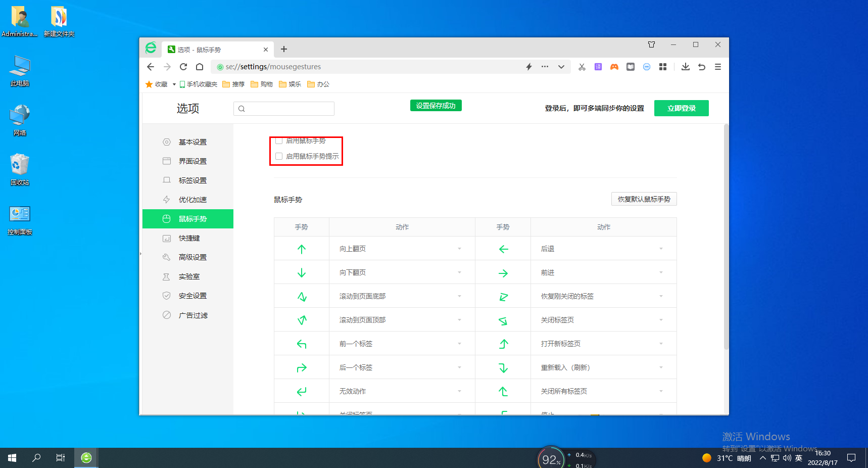This screenshot has width=868, height=468.
Task: Open 界面设置 in the sidebar
Action: point(188,161)
